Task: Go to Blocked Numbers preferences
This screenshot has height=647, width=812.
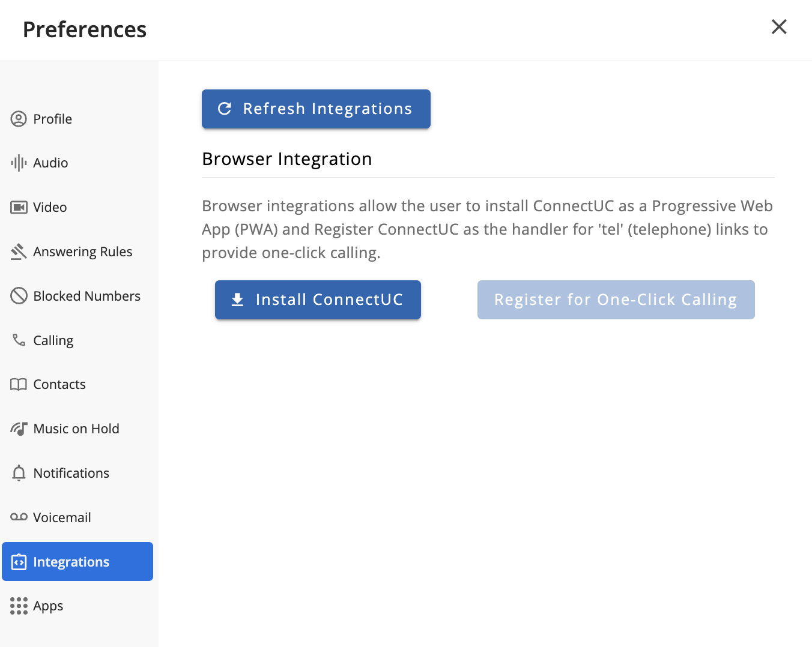Action: click(x=86, y=296)
